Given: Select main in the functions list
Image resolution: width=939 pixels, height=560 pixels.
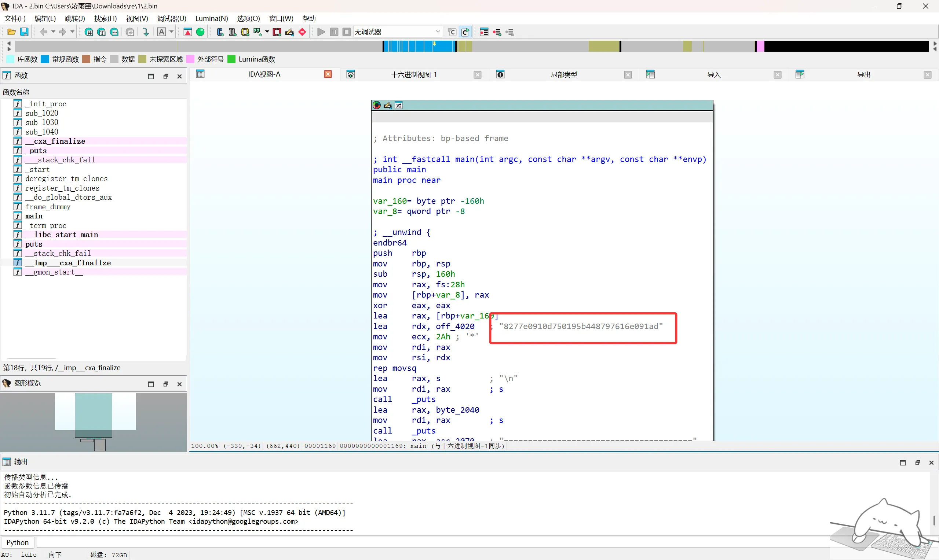Looking at the screenshot, I should click(34, 216).
